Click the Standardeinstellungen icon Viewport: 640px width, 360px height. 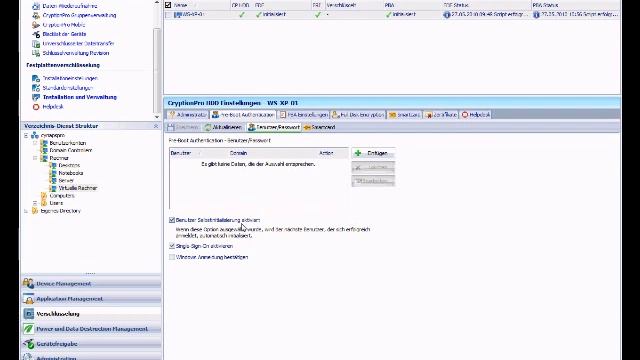(x=36, y=88)
